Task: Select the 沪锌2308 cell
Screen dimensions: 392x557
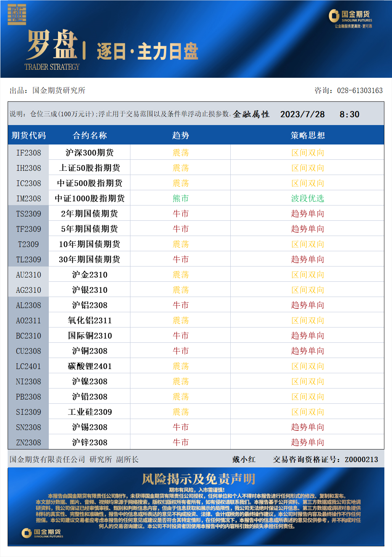Action: (x=90, y=442)
